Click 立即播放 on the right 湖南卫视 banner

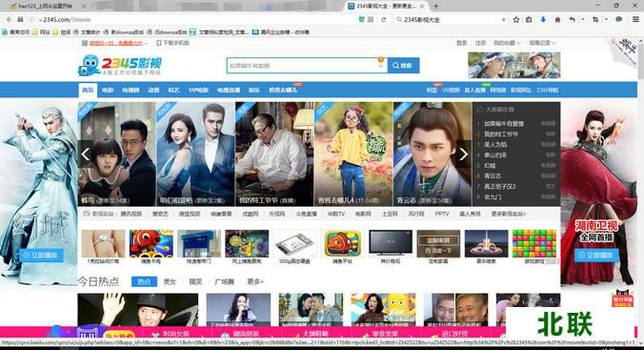[596, 255]
